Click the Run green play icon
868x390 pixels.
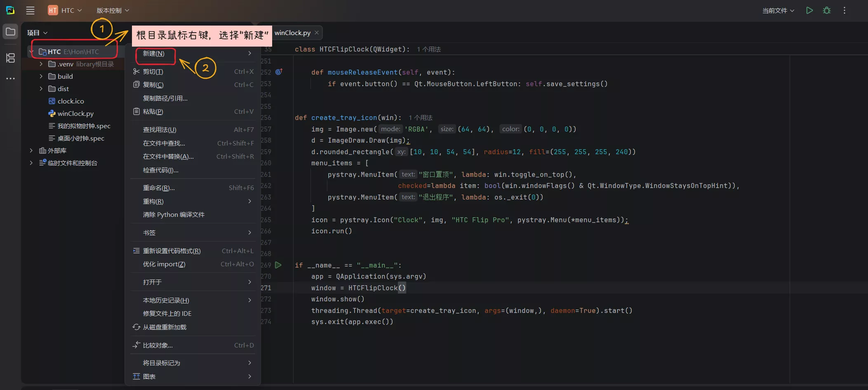click(x=809, y=10)
